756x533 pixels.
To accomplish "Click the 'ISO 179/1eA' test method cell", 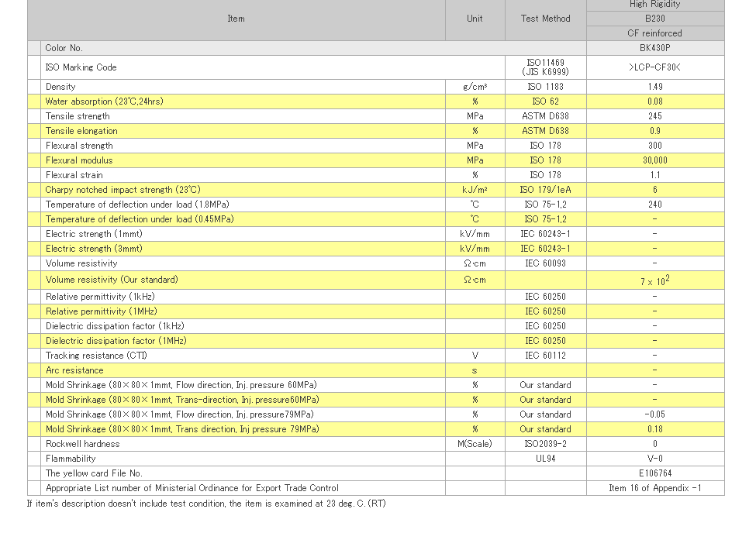I will 545,190.
